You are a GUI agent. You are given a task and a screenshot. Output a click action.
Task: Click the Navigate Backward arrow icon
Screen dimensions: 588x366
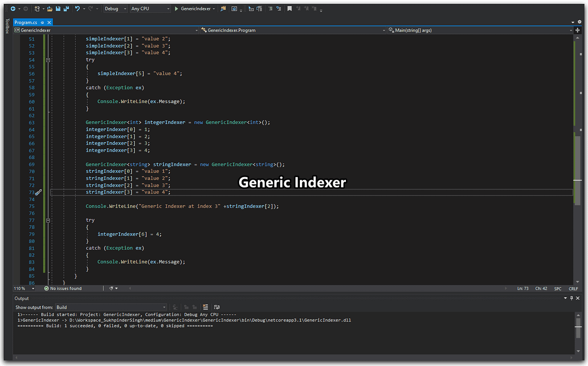[x=14, y=8]
